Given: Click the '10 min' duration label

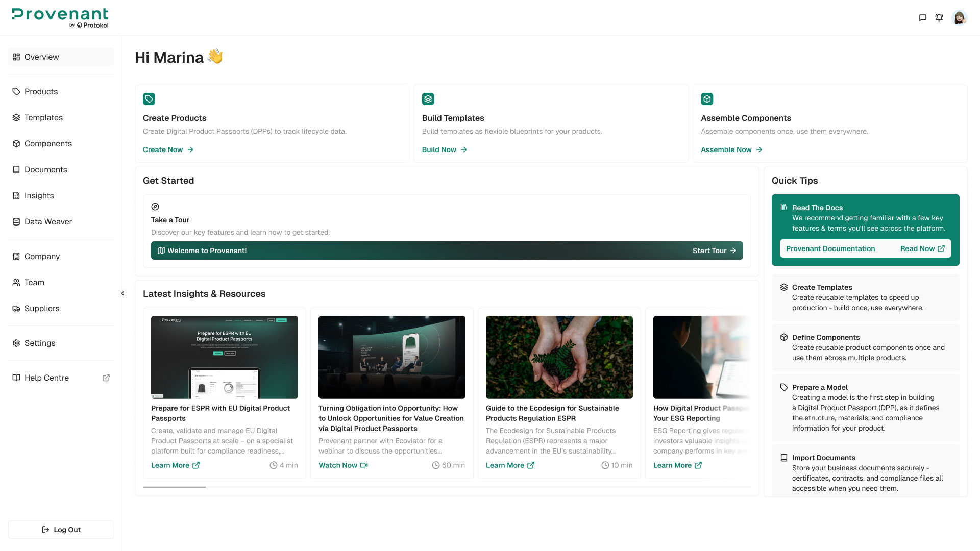Looking at the screenshot, I should [617, 465].
